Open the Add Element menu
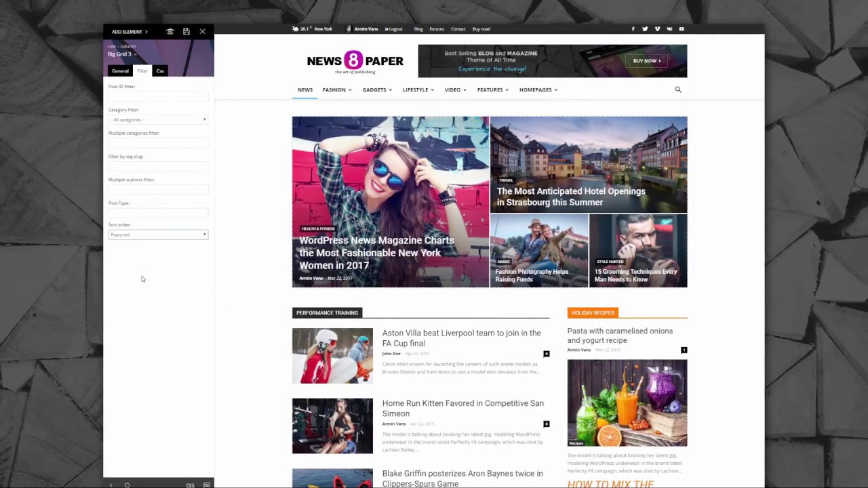This screenshot has width=868, height=488. click(x=130, y=32)
